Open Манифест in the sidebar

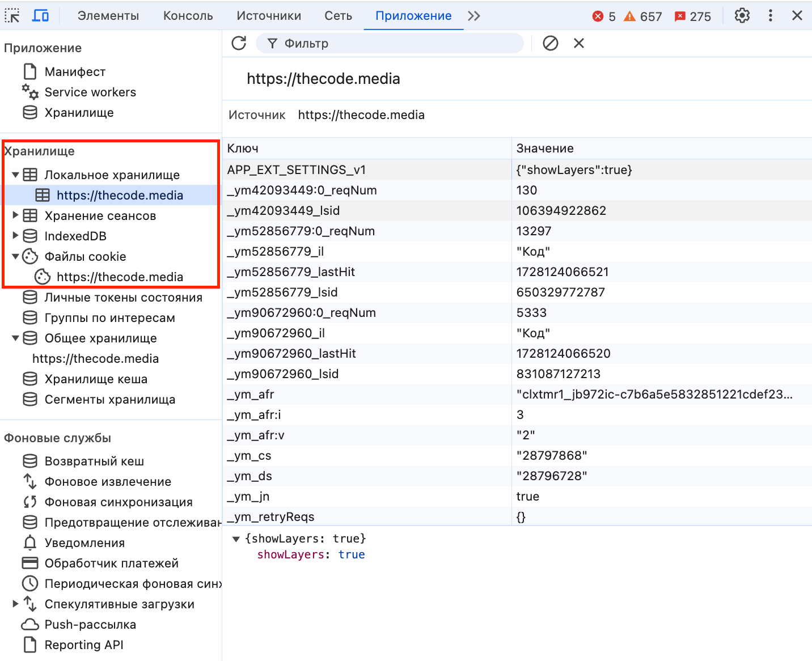pos(75,71)
